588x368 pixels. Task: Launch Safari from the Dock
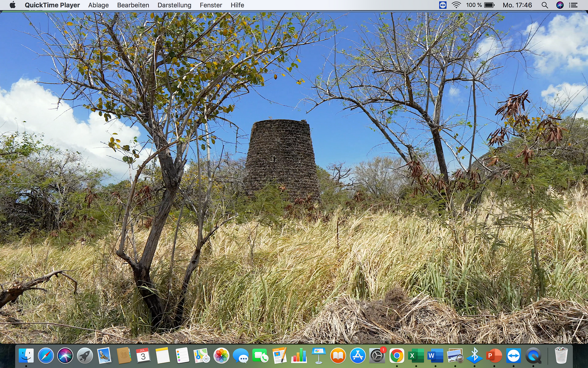tap(46, 356)
